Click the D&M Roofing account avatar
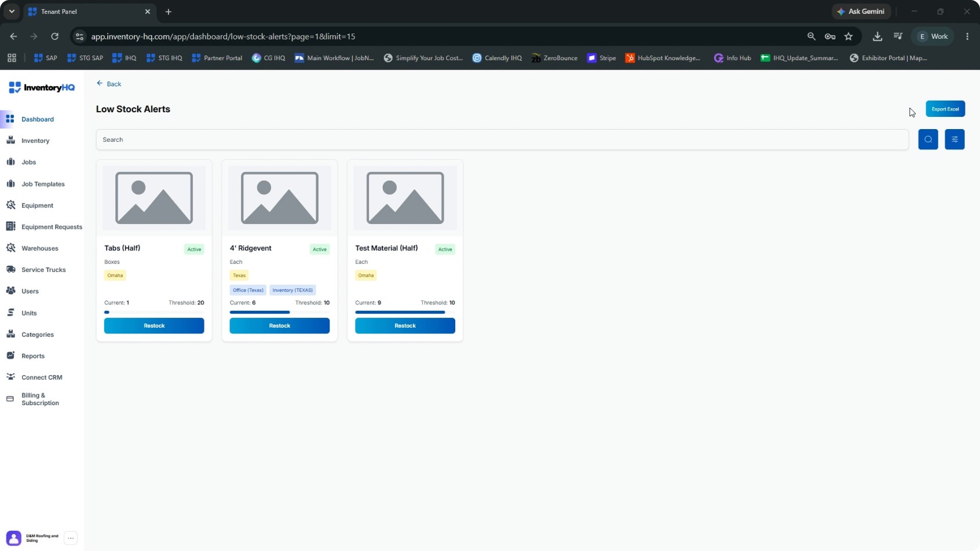The image size is (980, 551). [14, 538]
